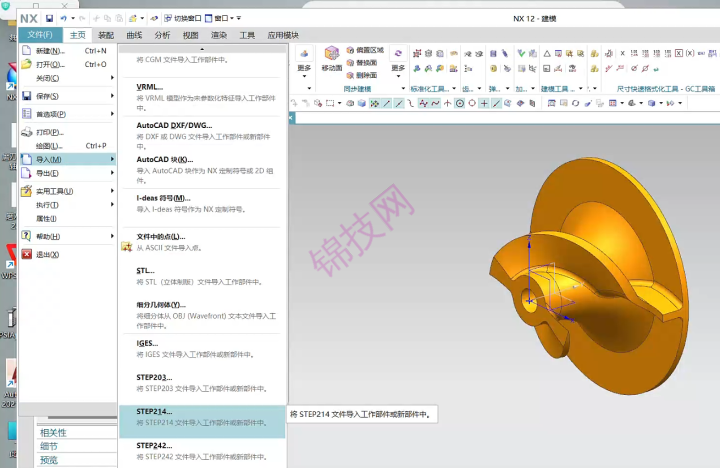The height and width of the screenshot is (468, 720).
Task: Select 新建(N) in the file menu
Action: [x=68, y=51]
